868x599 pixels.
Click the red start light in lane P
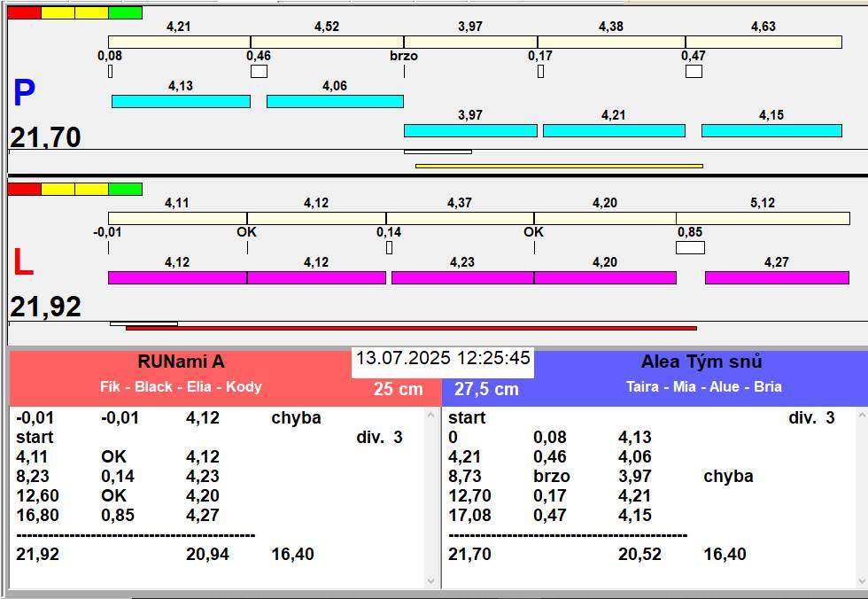click(x=25, y=12)
